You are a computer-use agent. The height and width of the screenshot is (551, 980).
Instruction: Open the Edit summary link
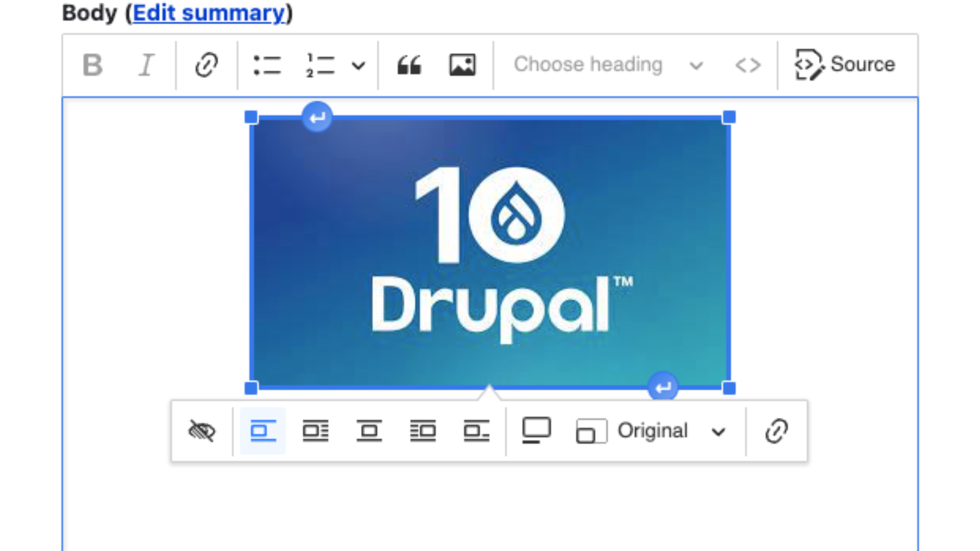(209, 13)
